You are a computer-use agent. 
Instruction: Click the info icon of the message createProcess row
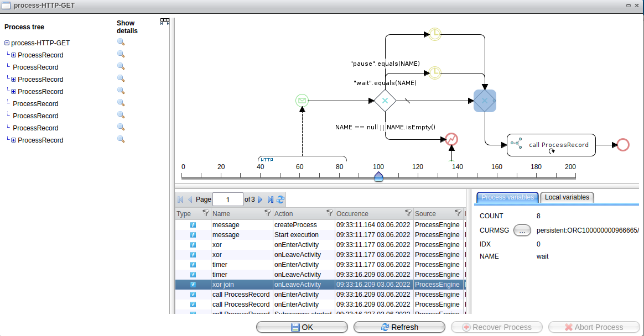click(x=193, y=225)
